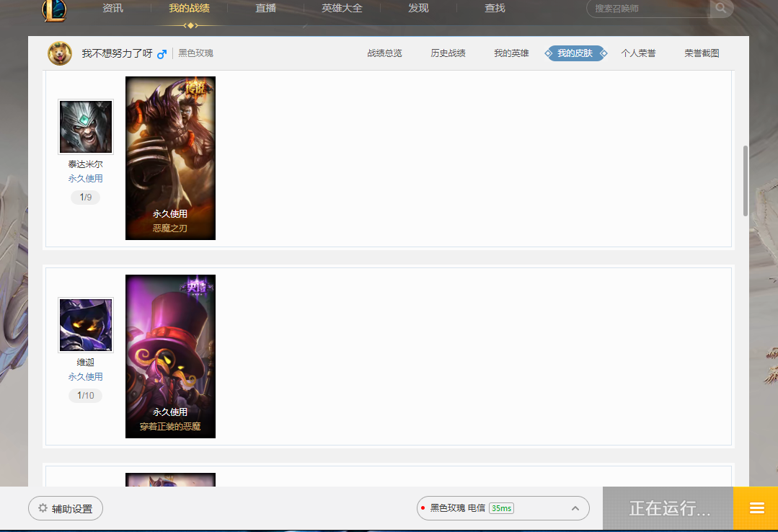Click the male gender symbol icon
778x532 pixels.
point(162,53)
